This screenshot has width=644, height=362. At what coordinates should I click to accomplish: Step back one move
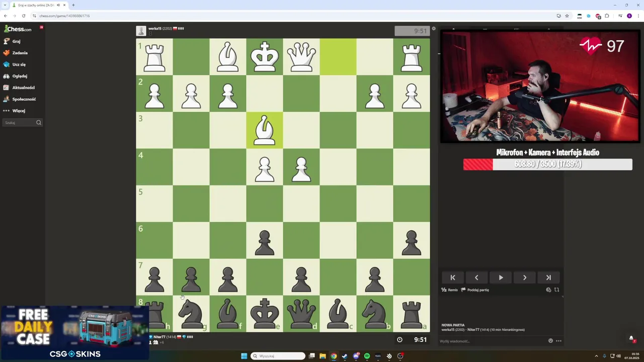476,278
